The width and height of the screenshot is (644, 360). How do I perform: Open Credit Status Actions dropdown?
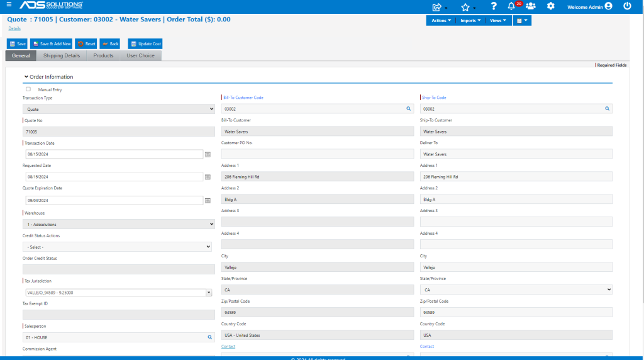(x=117, y=247)
